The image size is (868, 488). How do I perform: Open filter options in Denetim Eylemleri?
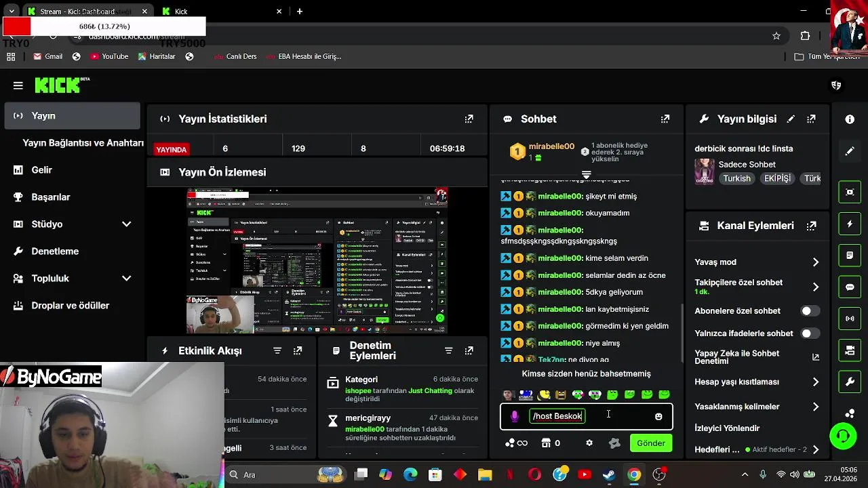(448, 350)
